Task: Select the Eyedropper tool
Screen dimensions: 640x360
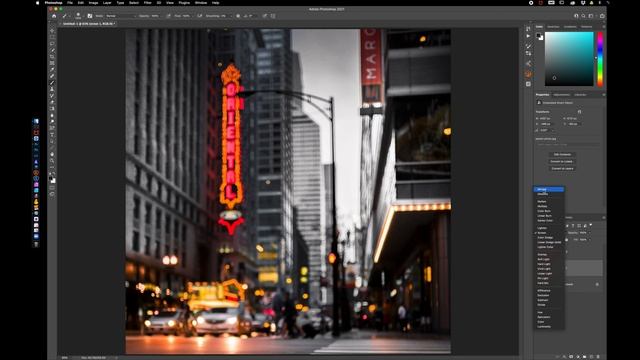Action: click(52, 69)
